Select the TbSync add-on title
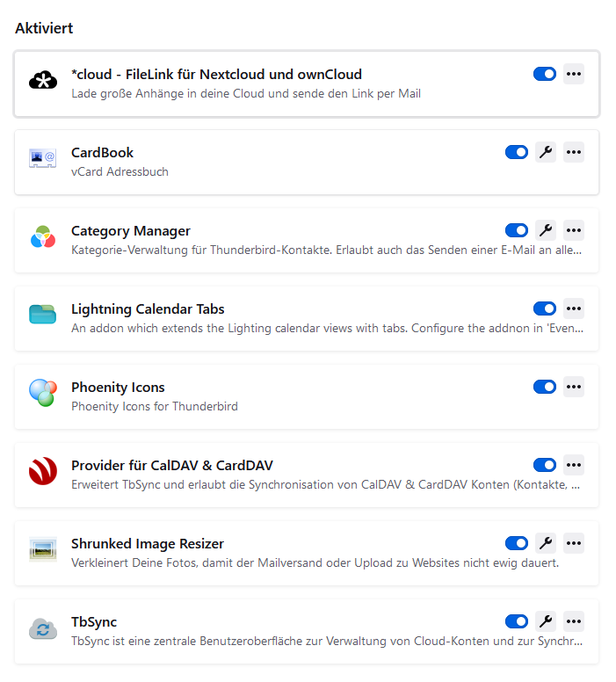Viewport: 616px width, 682px height. pyautogui.click(x=94, y=621)
